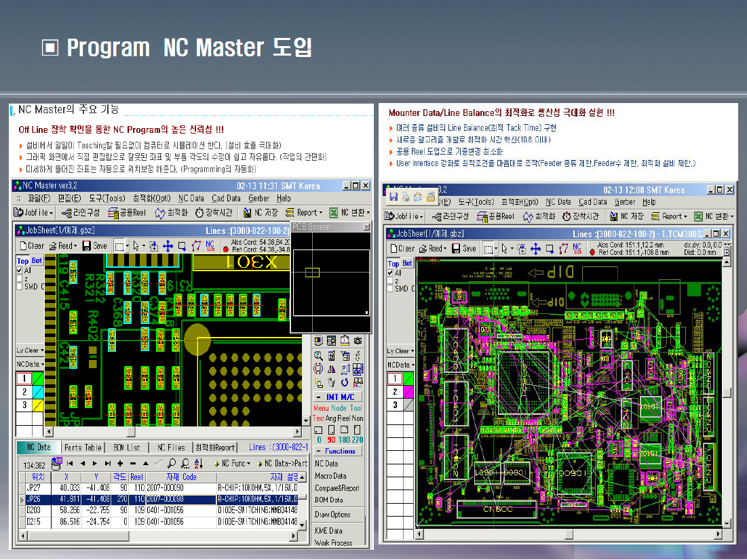747x560 pixels.
Task: Click 최적화 optimize button in right window toolbar
Action: pos(538,217)
